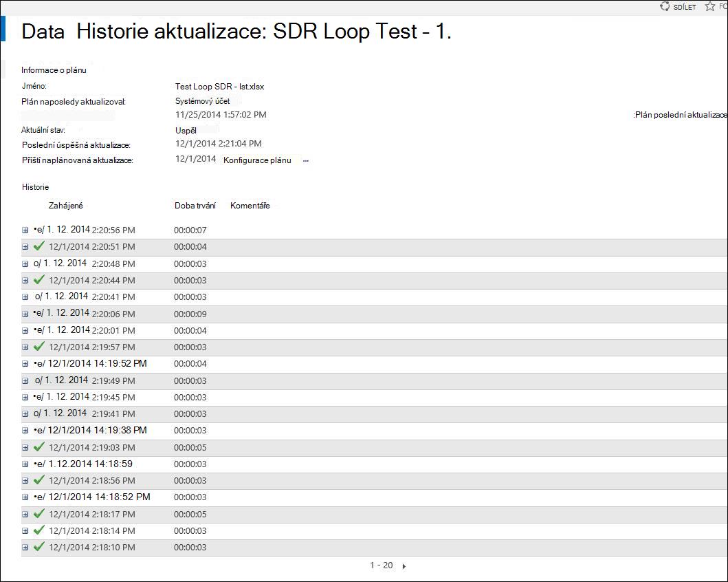The width and height of the screenshot is (728, 582).
Task: Expand the 2:20:06 PM history row
Action: [x=25, y=314]
